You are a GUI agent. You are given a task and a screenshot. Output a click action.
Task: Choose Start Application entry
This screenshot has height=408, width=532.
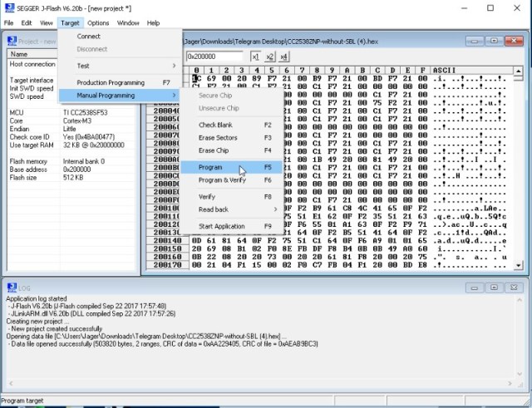(231, 227)
